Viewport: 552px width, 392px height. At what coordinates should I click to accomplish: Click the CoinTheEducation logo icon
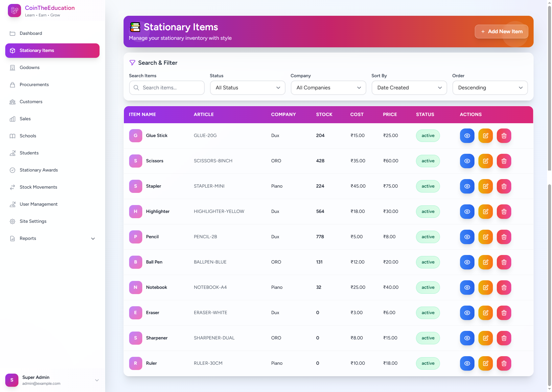(14, 11)
